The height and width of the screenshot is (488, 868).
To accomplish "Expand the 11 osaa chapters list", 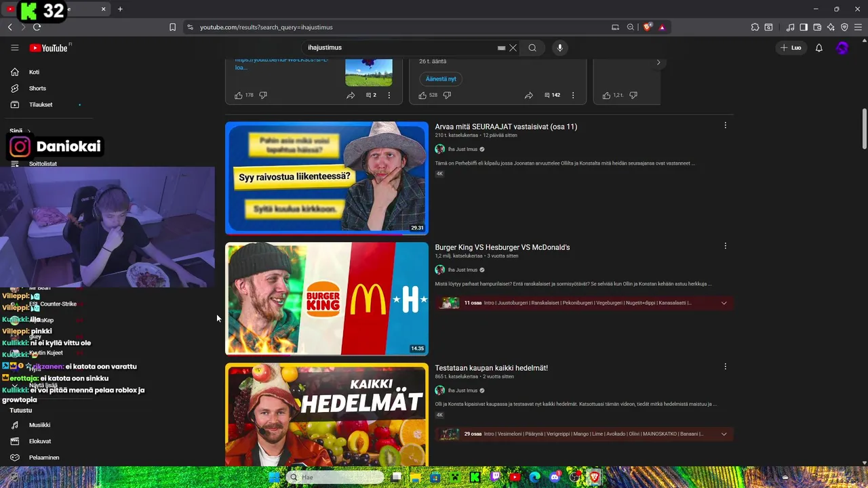I will click(724, 303).
